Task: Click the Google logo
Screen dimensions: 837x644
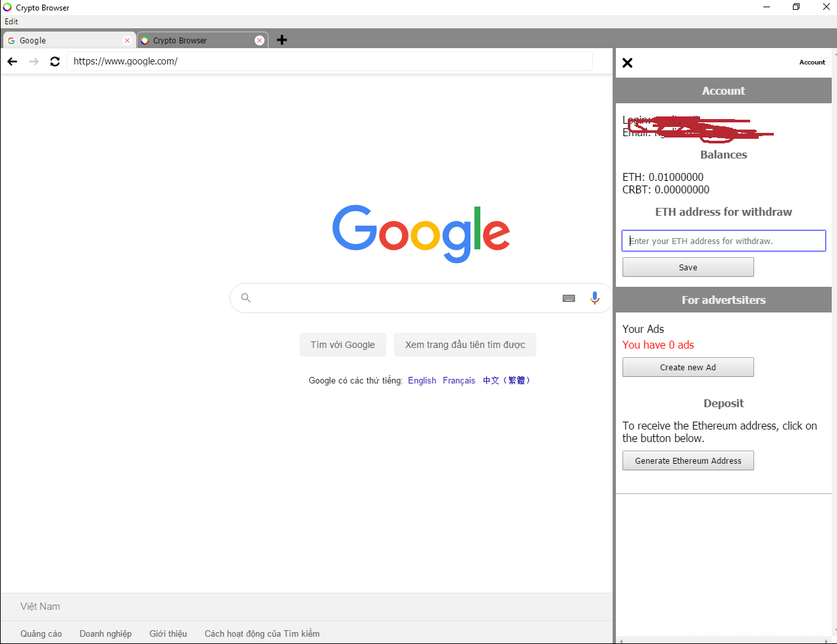Action: (x=421, y=234)
